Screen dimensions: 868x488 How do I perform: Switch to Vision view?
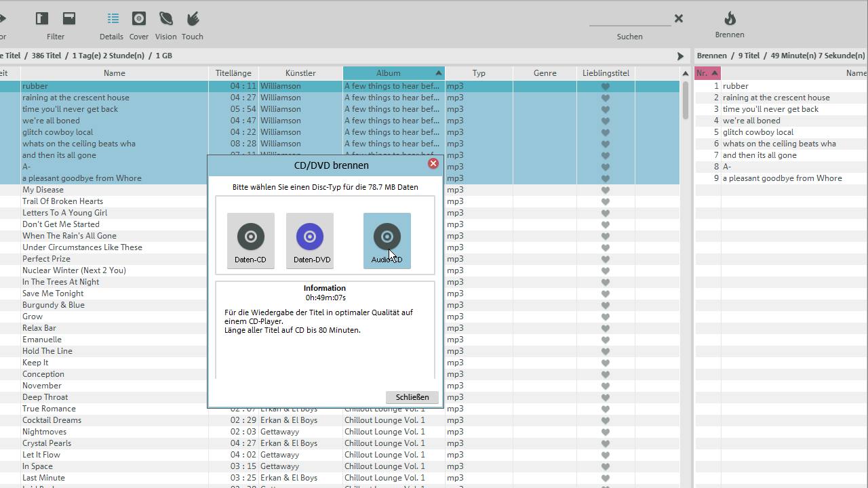[x=165, y=26]
